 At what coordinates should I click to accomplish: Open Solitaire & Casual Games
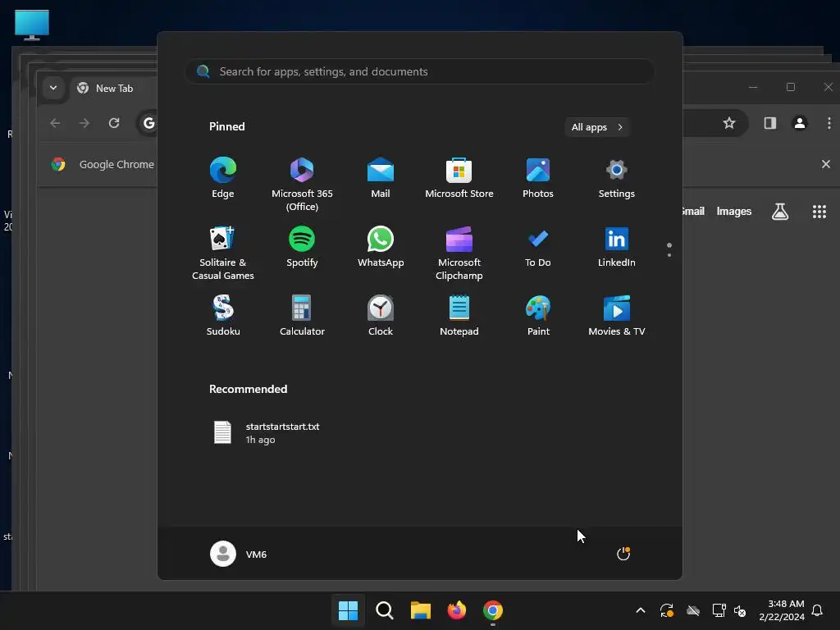tap(223, 253)
